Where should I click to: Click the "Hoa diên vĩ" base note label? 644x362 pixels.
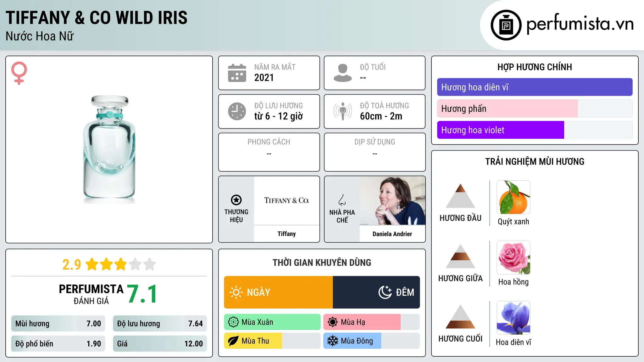(x=514, y=342)
